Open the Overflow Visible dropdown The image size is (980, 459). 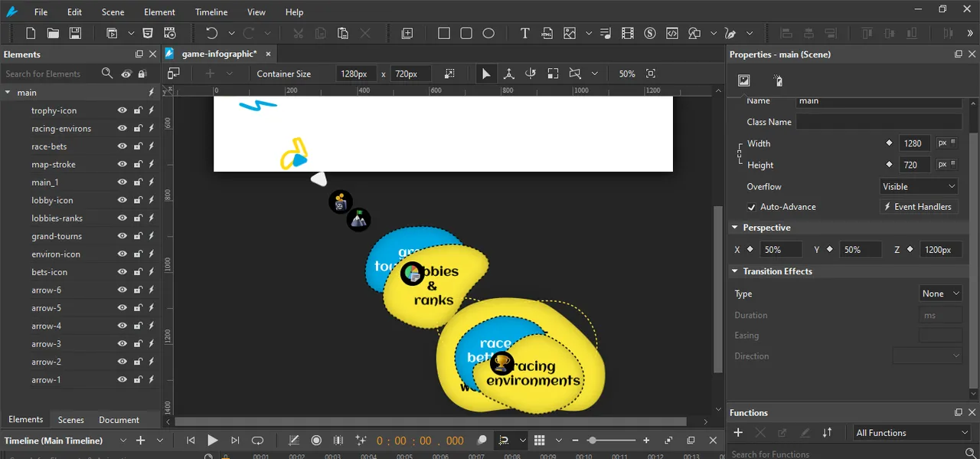[920, 186]
